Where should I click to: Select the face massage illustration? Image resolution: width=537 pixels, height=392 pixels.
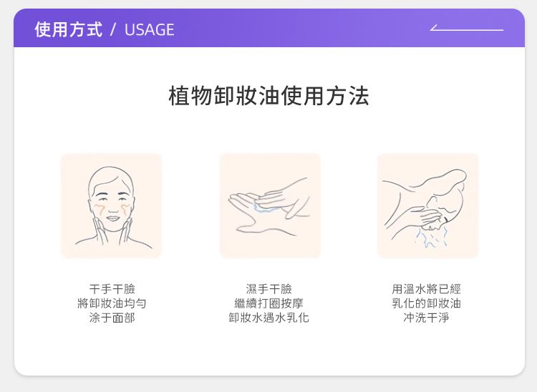[x=111, y=205]
